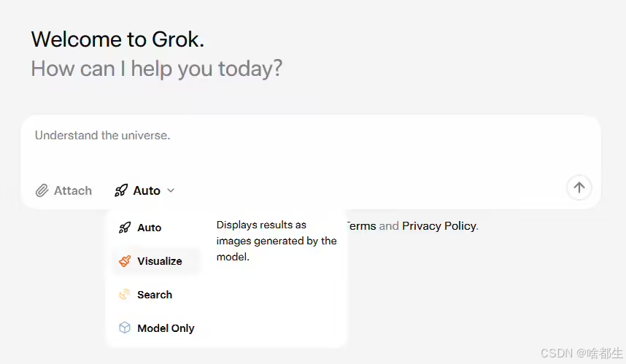Pick the Search option from the mode menu
The image size is (626, 364).
coord(155,295)
